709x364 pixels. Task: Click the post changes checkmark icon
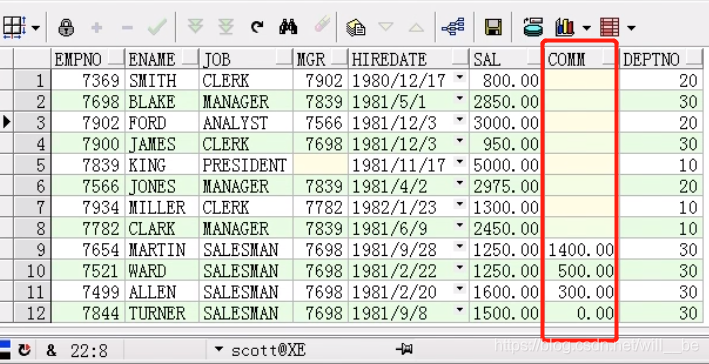click(157, 28)
